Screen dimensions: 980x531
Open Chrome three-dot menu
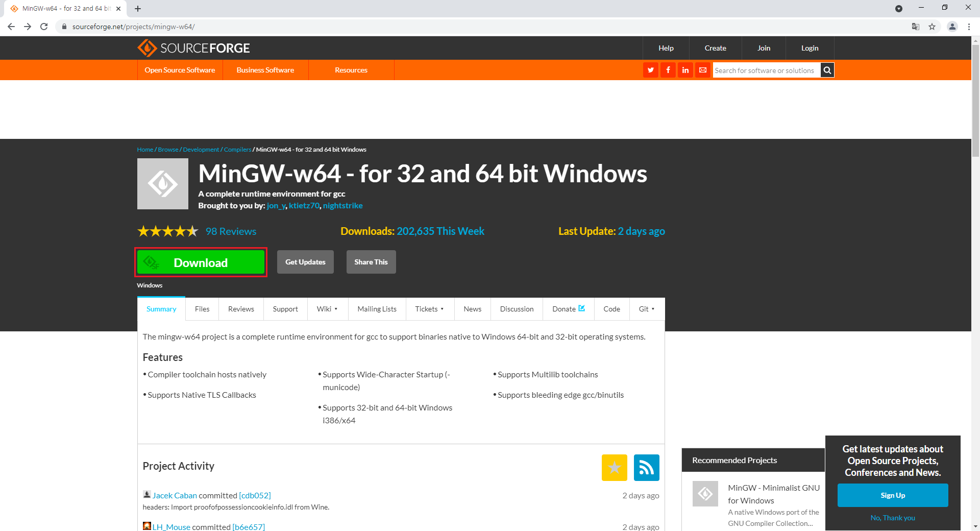pos(969,27)
